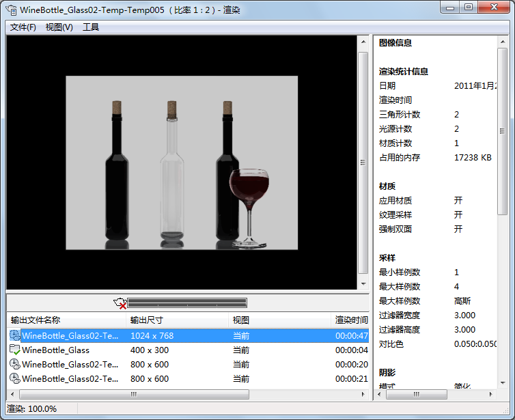Select the 1024 x 768 output size cell
The width and height of the screenshot is (515, 420).
coord(152,335)
